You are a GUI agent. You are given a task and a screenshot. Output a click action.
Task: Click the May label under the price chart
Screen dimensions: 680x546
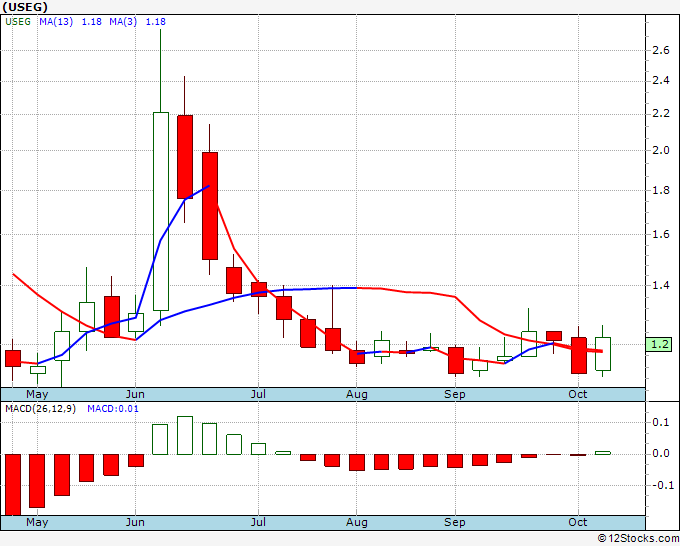(37, 394)
